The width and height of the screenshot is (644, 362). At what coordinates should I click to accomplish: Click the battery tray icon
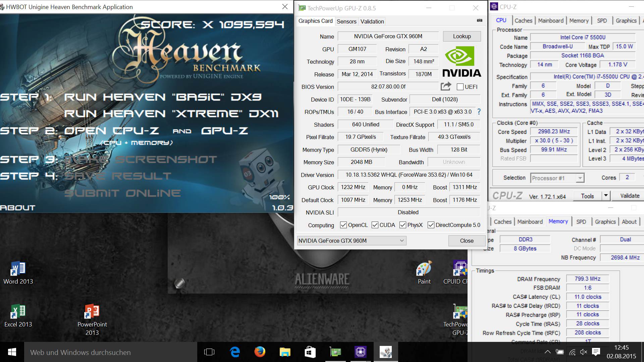pyautogui.click(x=559, y=352)
